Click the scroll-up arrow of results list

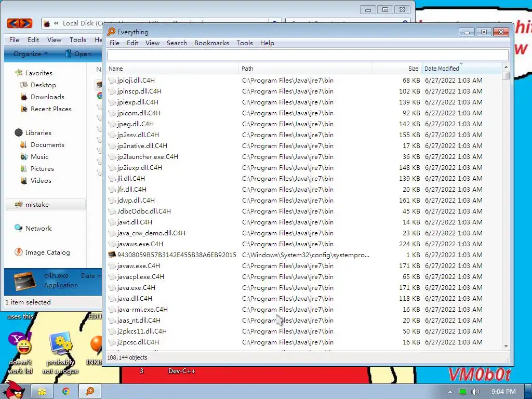point(506,67)
